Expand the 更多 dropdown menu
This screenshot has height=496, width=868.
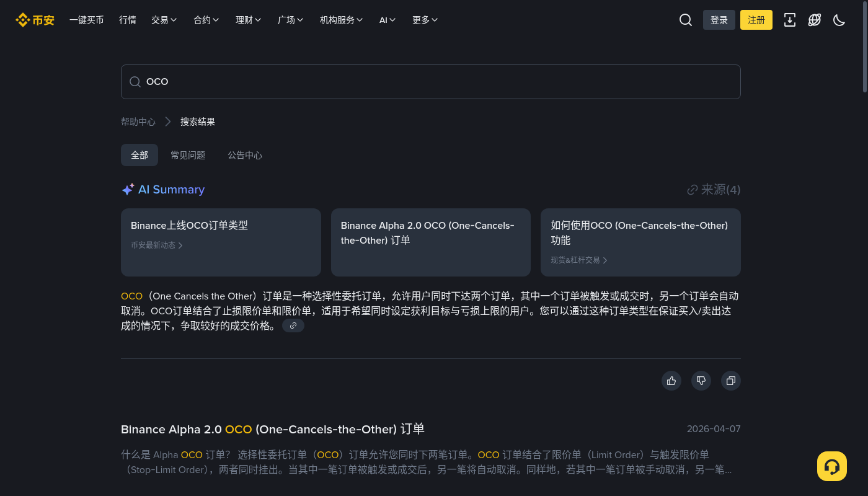click(425, 20)
